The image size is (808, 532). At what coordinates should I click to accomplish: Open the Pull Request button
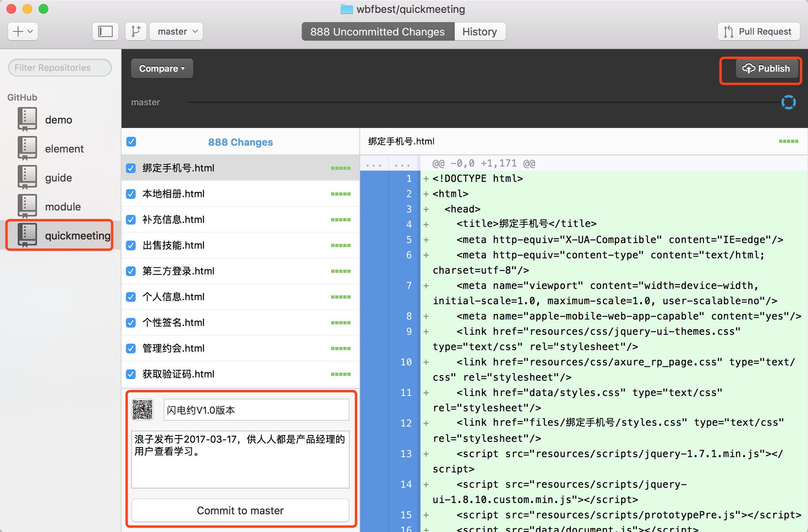tap(759, 31)
